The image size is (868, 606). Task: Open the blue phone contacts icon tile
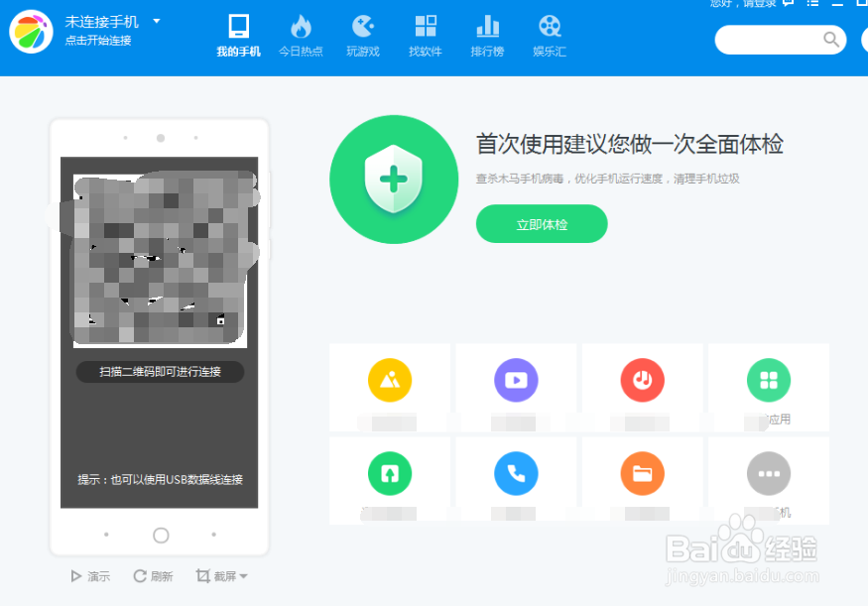[x=516, y=474]
